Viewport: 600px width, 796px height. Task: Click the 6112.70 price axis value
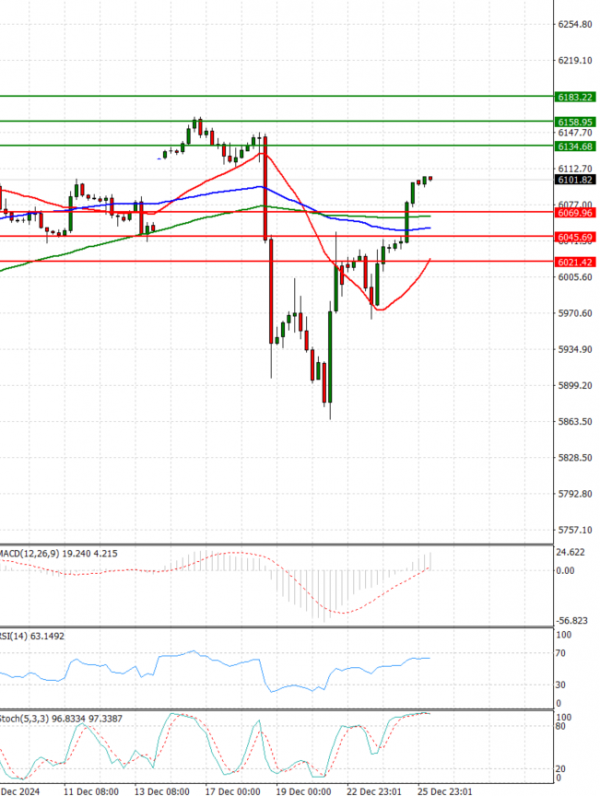tap(575, 169)
